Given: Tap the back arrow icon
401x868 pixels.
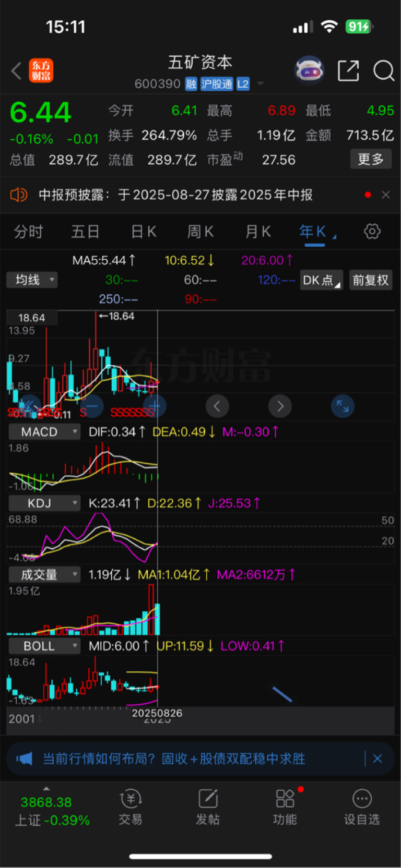Looking at the screenshot, I should (x=16, y=70).
